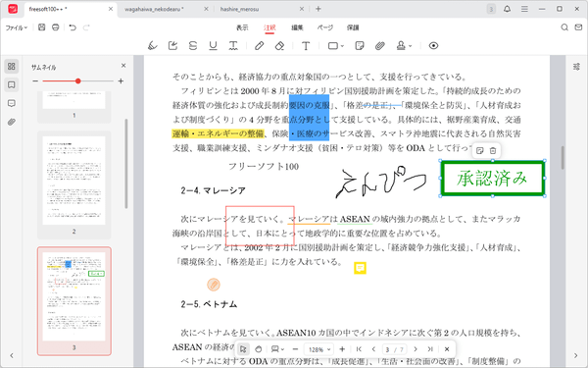Click the print icon
The image size is (588, 368).
[56, 27]
